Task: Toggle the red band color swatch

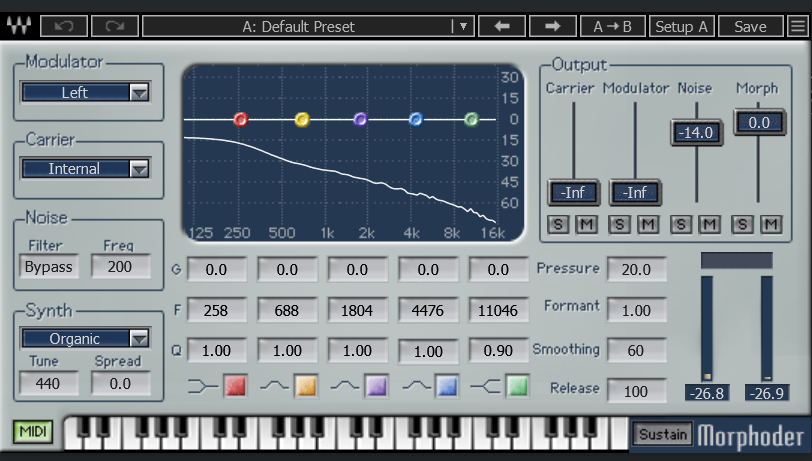Action: [x=235, y=386]
